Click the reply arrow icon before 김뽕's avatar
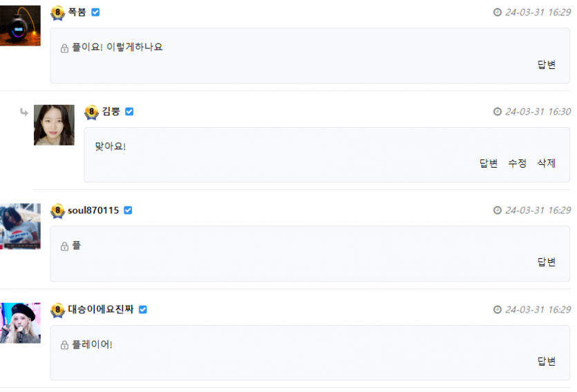577x392 pixels. click(x=24, y=112)
